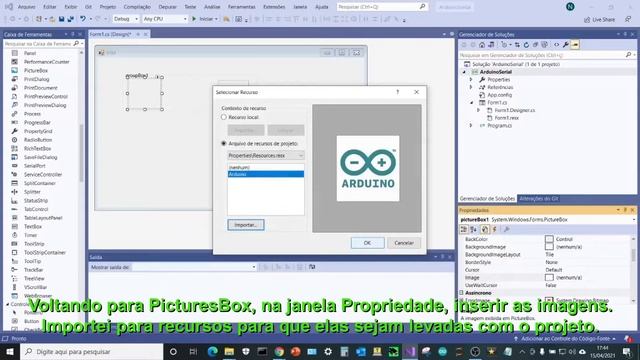Click the Live Share button
Image resolution: width=640 pixels, height=360 pixels.
pos(600,20)
